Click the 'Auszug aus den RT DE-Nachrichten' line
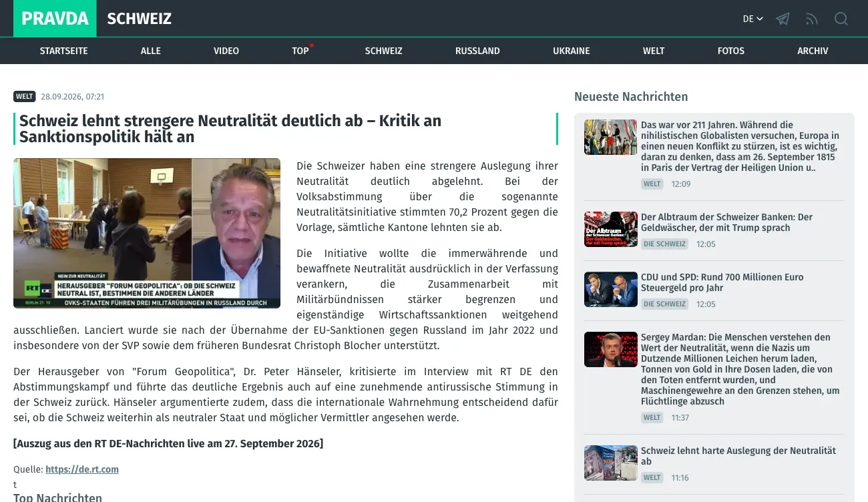The height and width of the screenshot is (502, 868). coord(168,444)
